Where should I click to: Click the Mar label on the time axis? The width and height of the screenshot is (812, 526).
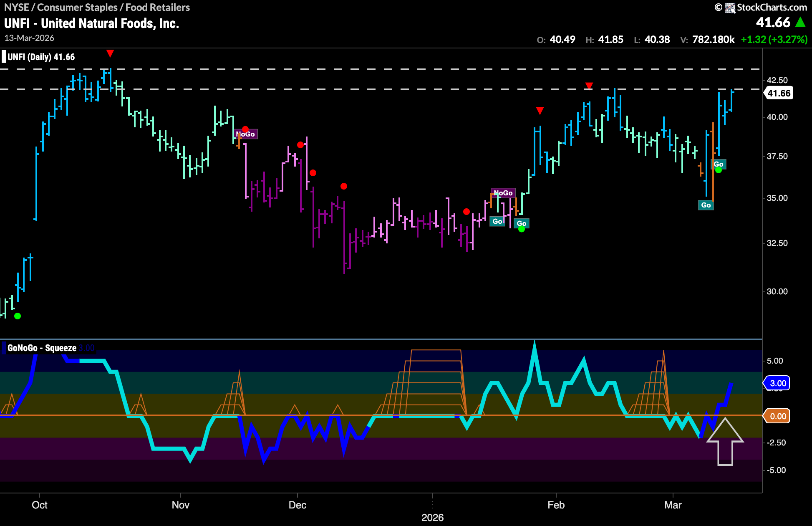[x=673, y=505]
